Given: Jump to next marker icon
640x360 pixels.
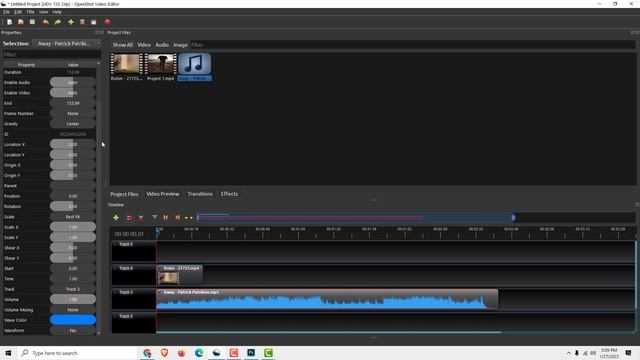Looking at the screenshot, I should coord(178,218).
